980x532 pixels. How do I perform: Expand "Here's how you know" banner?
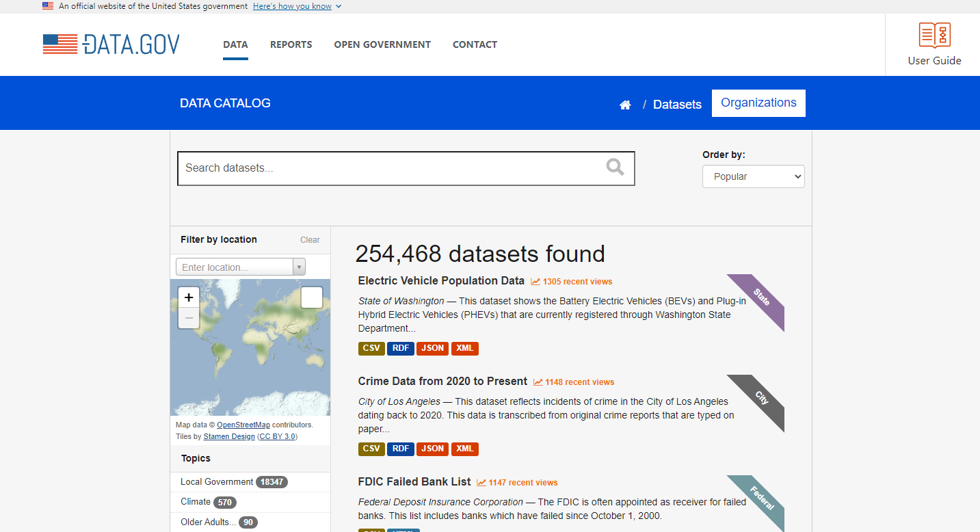(297, 6)
